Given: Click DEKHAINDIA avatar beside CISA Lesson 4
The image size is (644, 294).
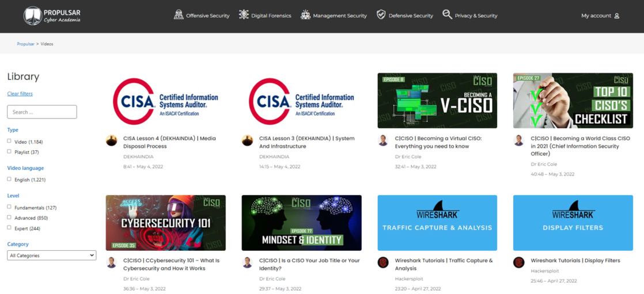Looking at the screenshot, I should point(111,140).
